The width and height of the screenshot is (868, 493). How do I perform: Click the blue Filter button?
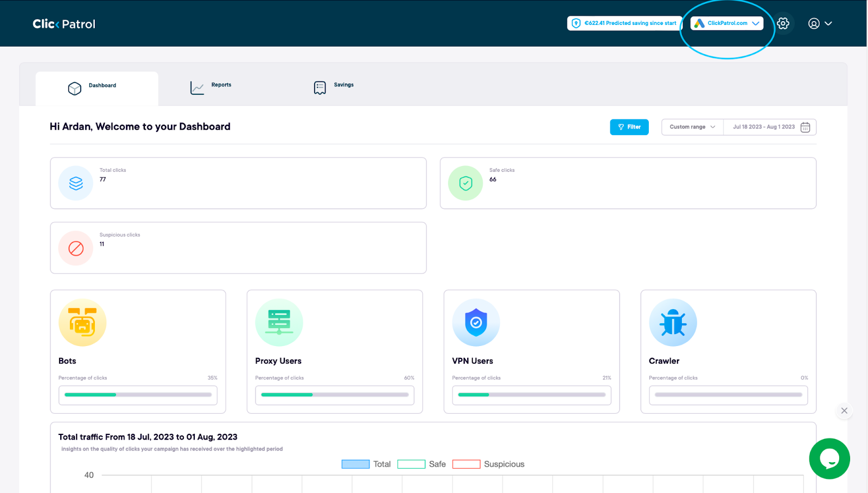click(x=629, y=127)
